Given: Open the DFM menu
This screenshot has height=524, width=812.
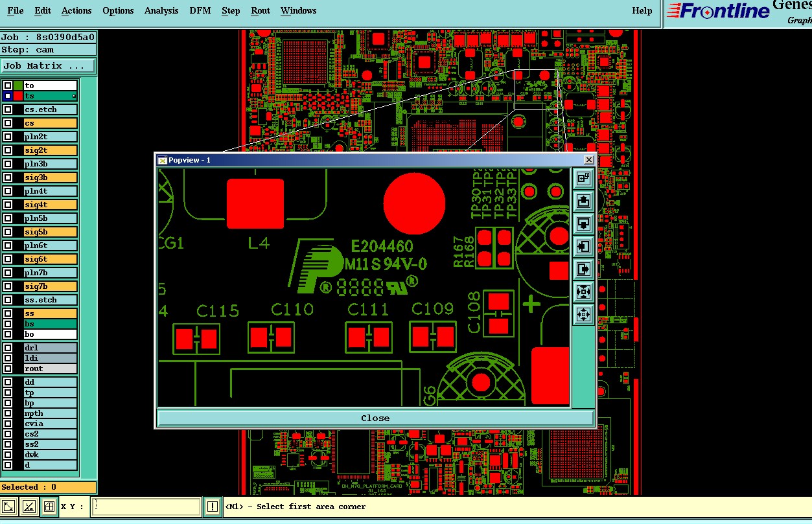Looking at the screenshot, I should coord(200,10).
